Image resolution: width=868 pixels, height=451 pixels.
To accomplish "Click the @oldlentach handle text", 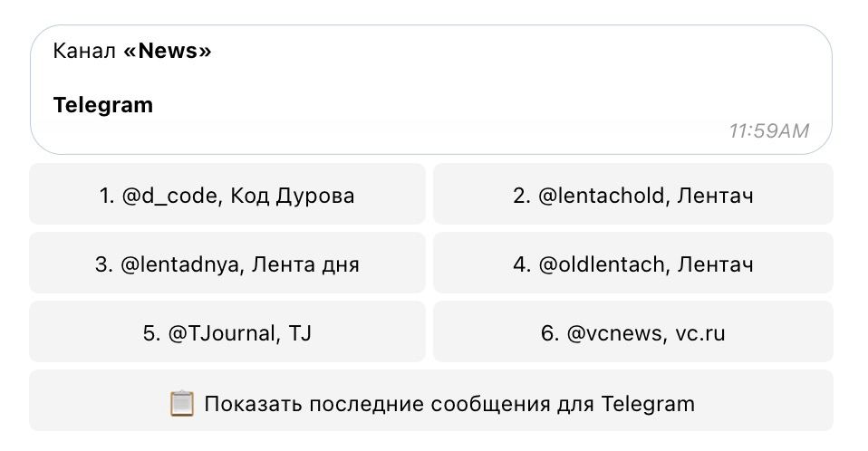I will (x=603, y=264).
